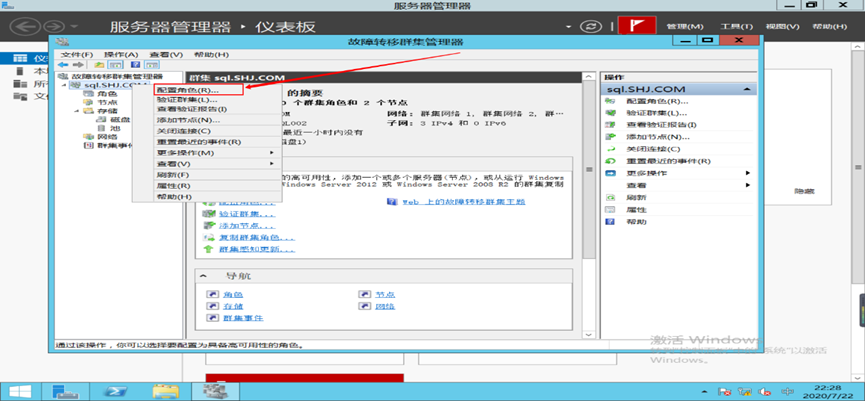Click the 复制群集角色... link icon

pos(209,238)
